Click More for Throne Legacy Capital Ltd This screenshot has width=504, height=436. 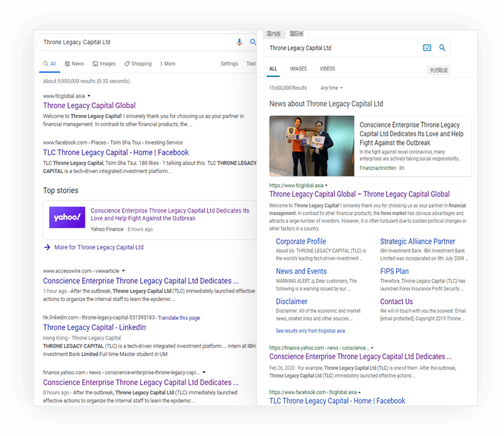99,247
